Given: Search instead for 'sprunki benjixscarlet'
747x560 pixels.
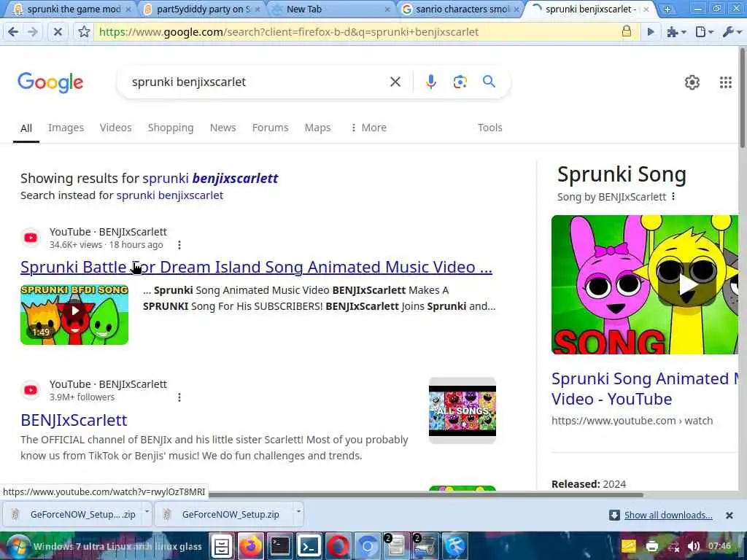Looking at the screenshot, I should pos(169,195).
